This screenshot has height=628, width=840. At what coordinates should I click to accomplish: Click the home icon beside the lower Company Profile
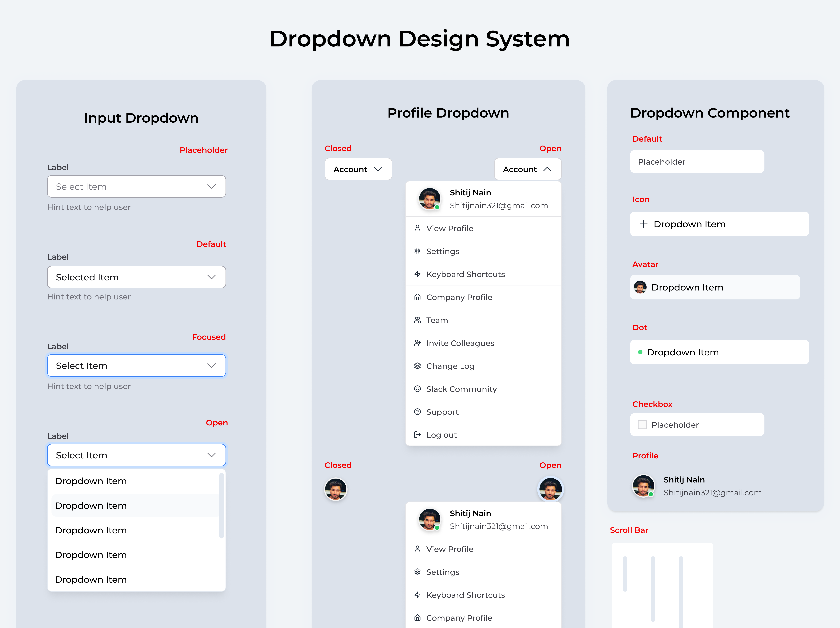tap(417, 618)
